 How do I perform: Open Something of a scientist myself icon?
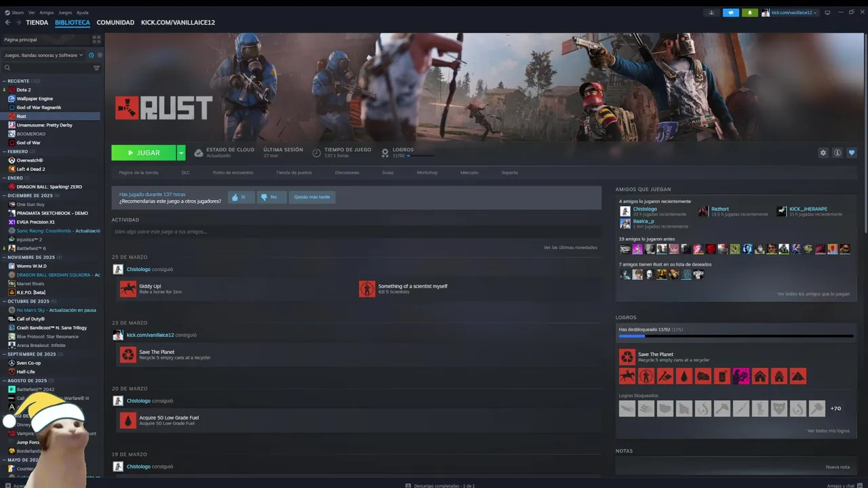click(367, 289)
